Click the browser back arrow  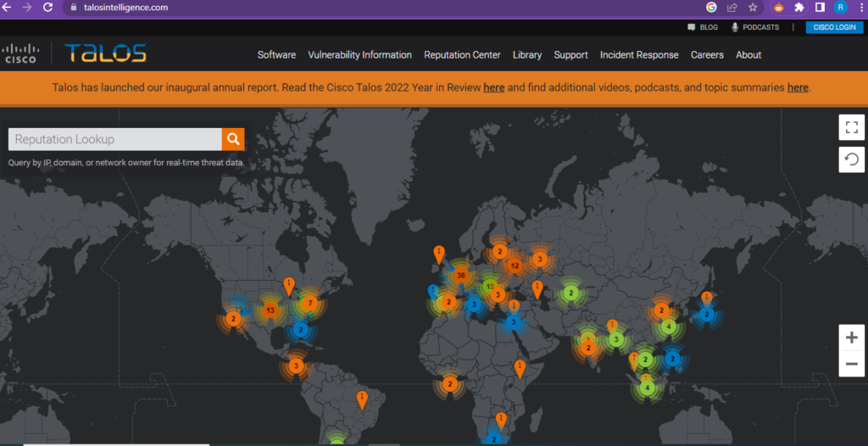pos(7,7)
